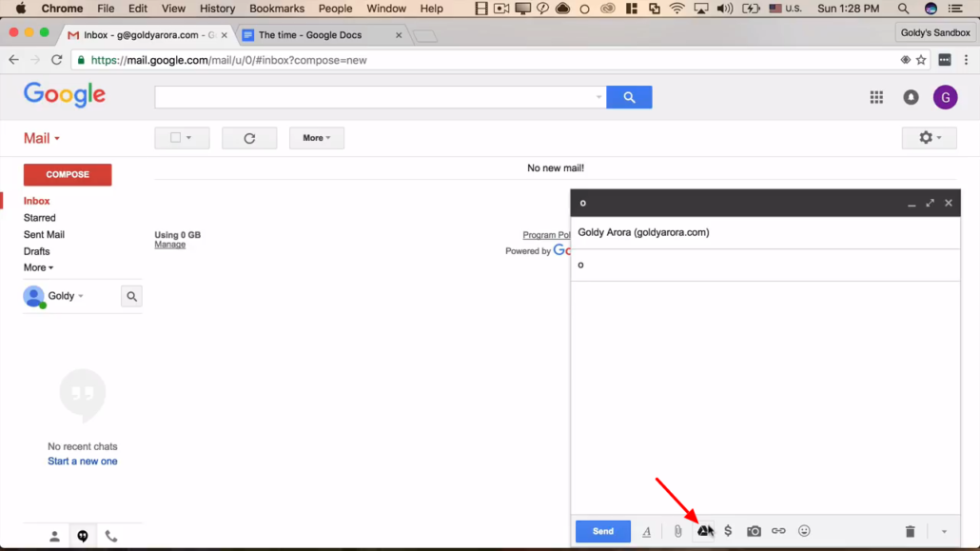This screenshot has height=551, width=980.
Task: Switch to The time Google Docs tab
Action: (x=323, y=35)
